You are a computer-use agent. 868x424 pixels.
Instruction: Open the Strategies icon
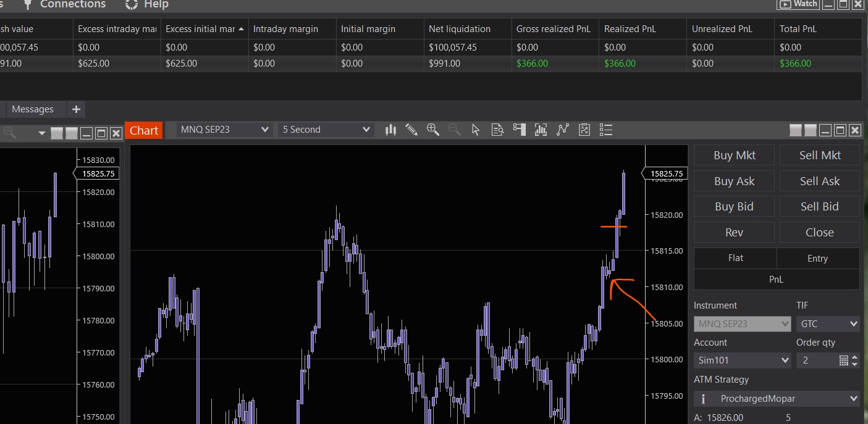[584, 130]
